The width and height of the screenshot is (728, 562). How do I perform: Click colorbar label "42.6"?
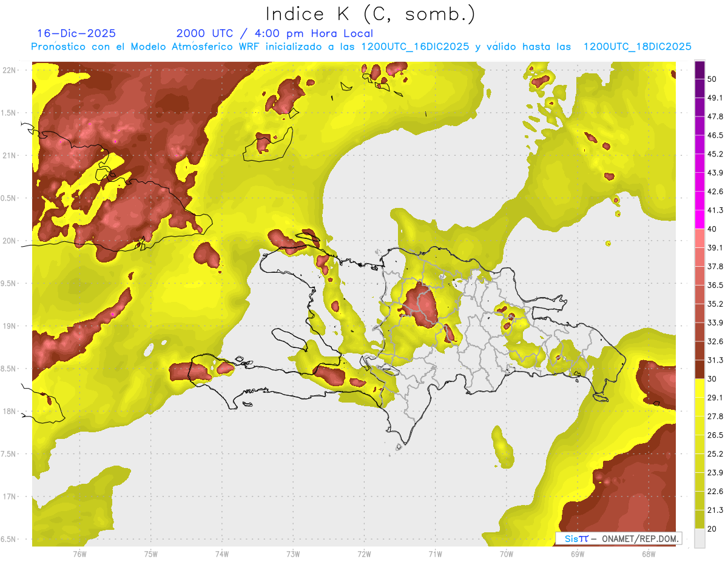coord(715,192)
